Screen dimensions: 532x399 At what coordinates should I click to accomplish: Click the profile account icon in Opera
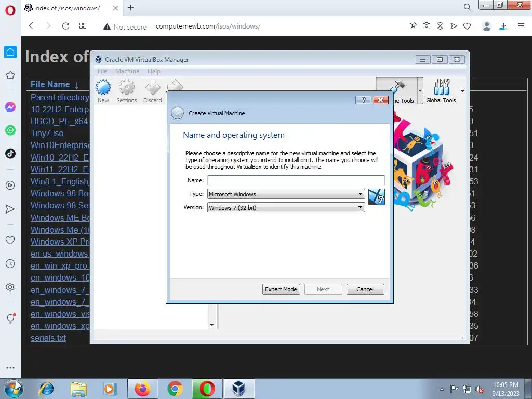tap(487, 26)
